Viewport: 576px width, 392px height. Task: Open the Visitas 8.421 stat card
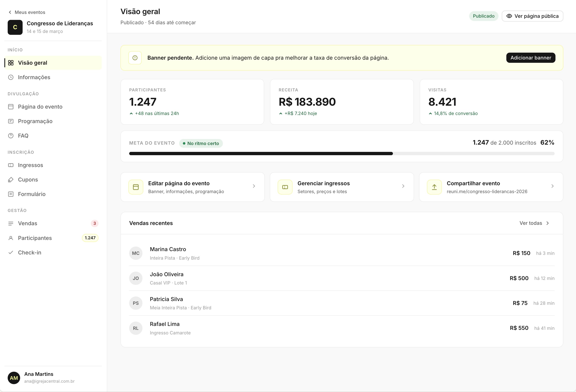pos(491,102)
